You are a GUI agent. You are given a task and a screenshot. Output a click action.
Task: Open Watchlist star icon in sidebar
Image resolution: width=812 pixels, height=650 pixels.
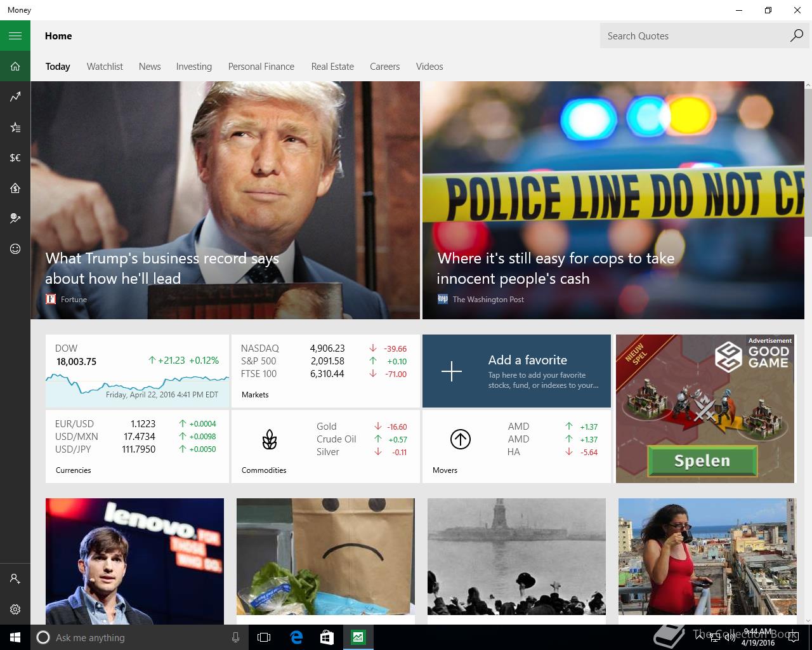[x=15, y=127]
